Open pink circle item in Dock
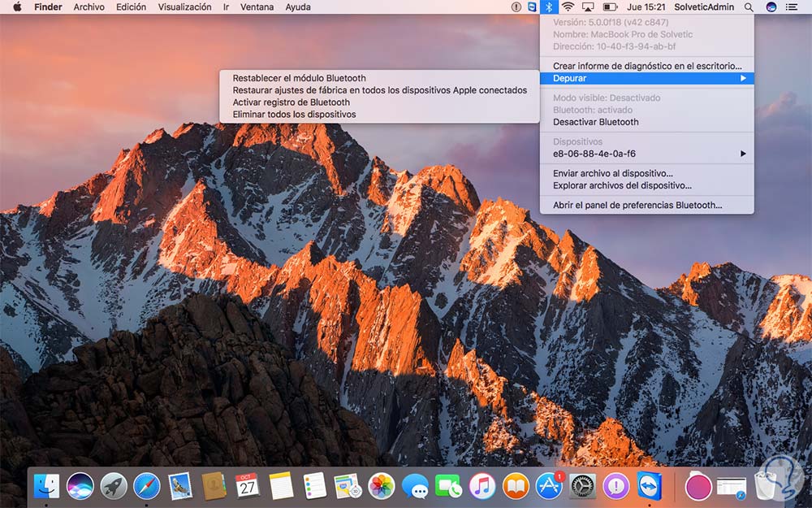This screenshot has width=812, height=508. tap(698, 487)
